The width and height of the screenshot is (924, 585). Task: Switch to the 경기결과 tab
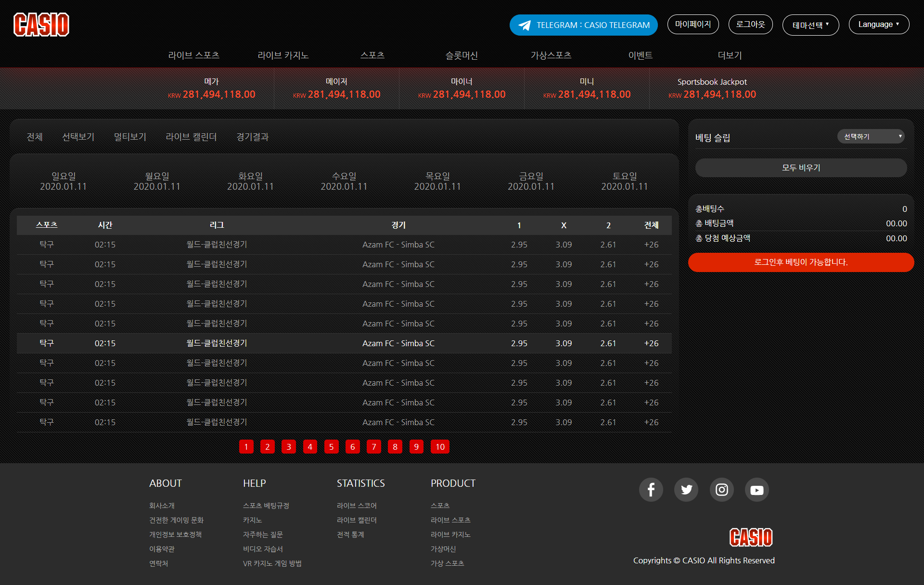point(252,137)
